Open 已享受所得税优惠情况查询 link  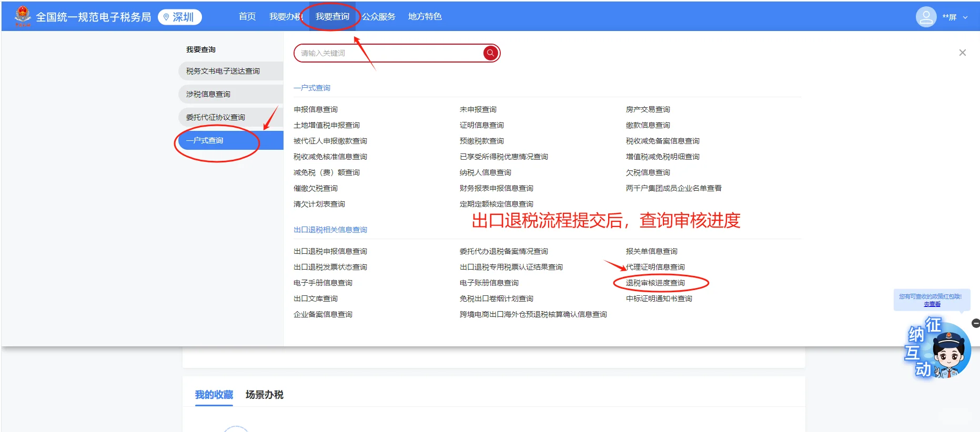(504, 157)
